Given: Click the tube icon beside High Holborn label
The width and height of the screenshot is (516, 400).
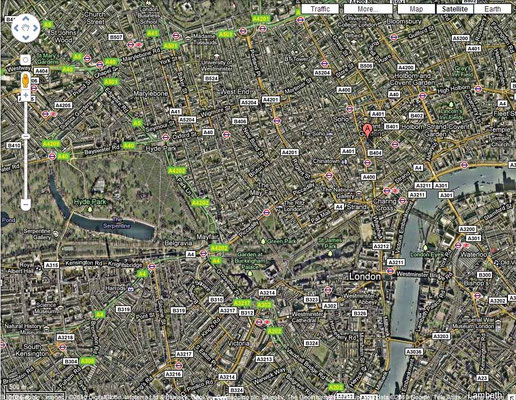Looking at the screenshot, I should [x=478, y=88].
